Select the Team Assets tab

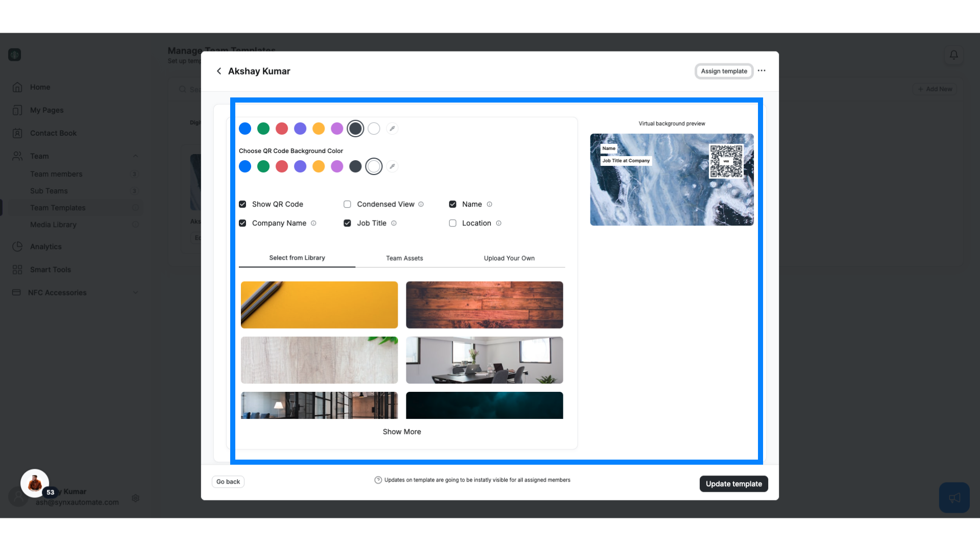405,258
